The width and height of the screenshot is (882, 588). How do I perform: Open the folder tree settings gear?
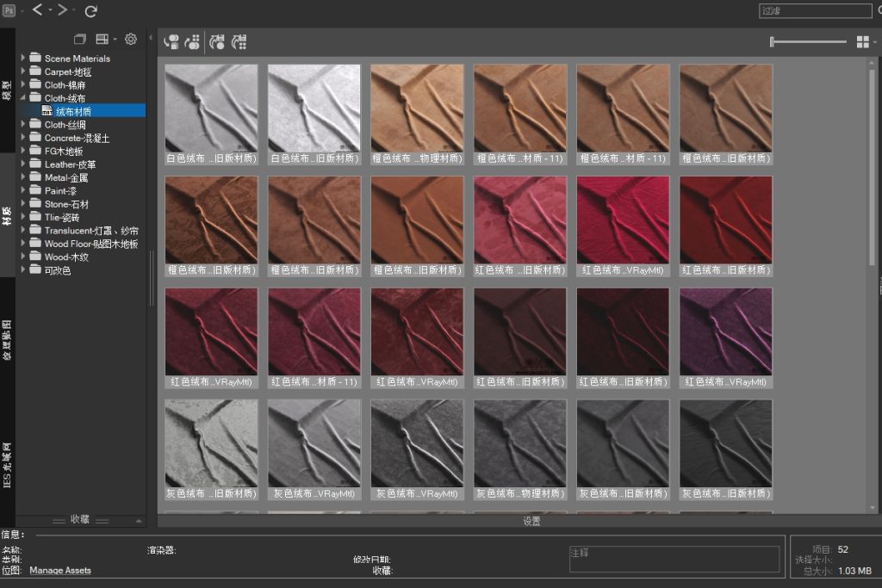(131, 39)
